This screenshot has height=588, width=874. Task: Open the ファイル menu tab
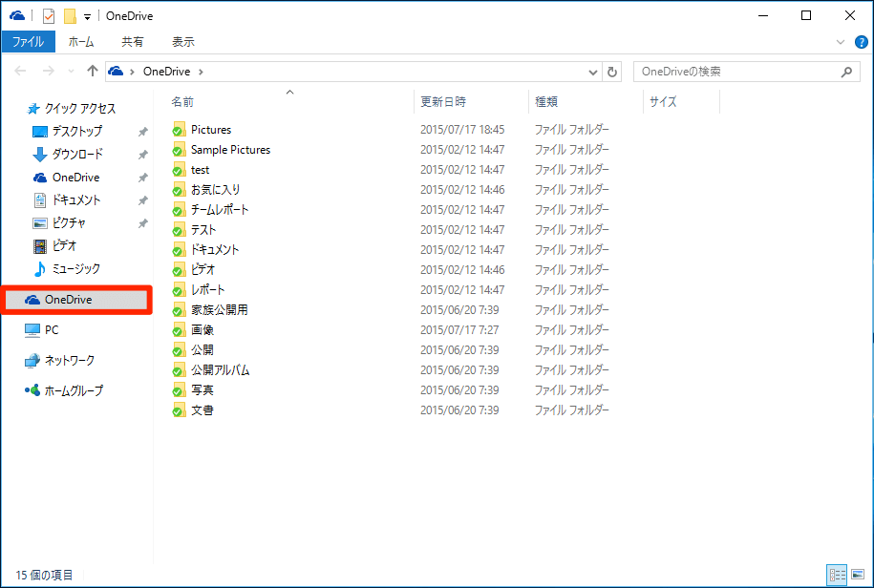[28, 42]
